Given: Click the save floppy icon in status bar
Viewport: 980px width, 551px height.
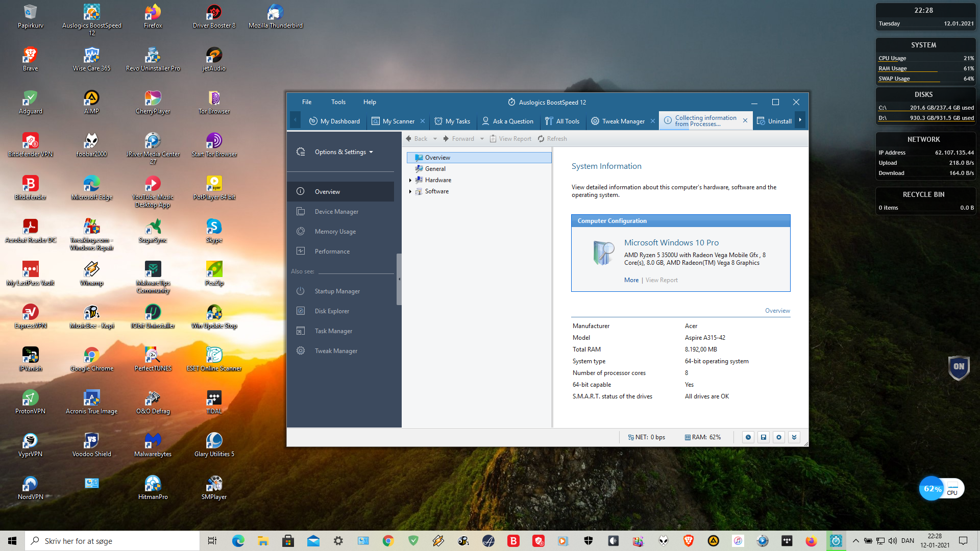Looking at the screenshot, I should pyautogui.click(x=764, y=437).
